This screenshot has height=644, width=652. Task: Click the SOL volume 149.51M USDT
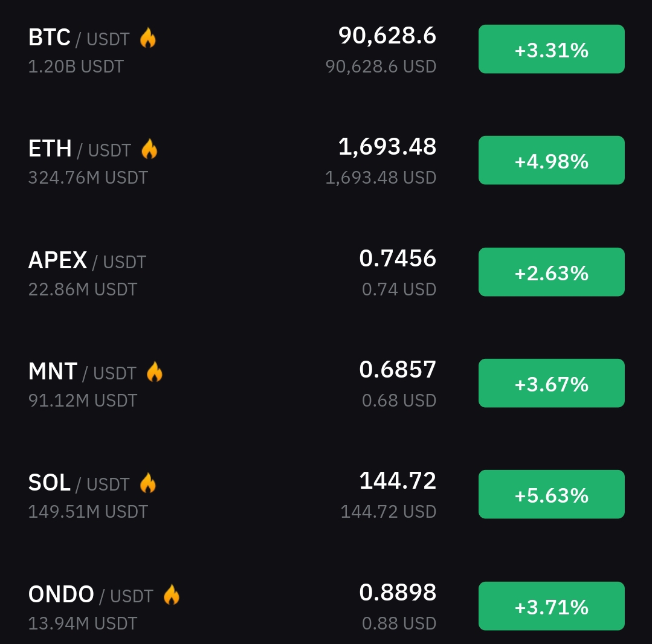[x=88, y=512]
